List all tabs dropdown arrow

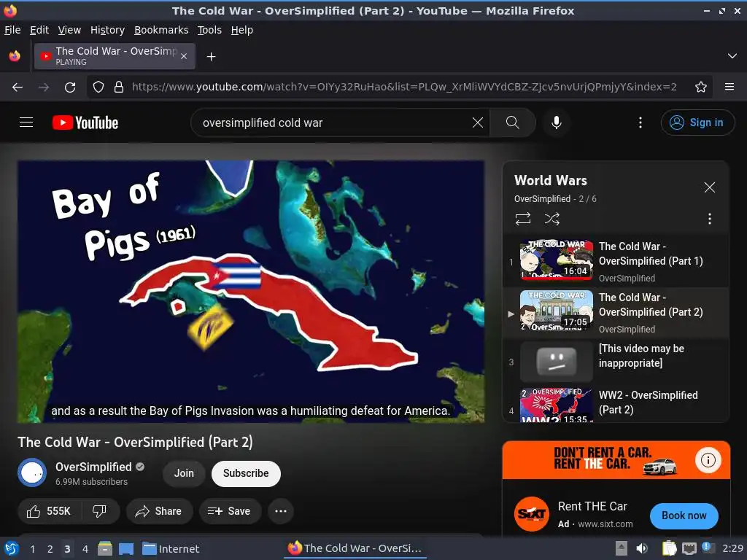click(x=732, y=56)
